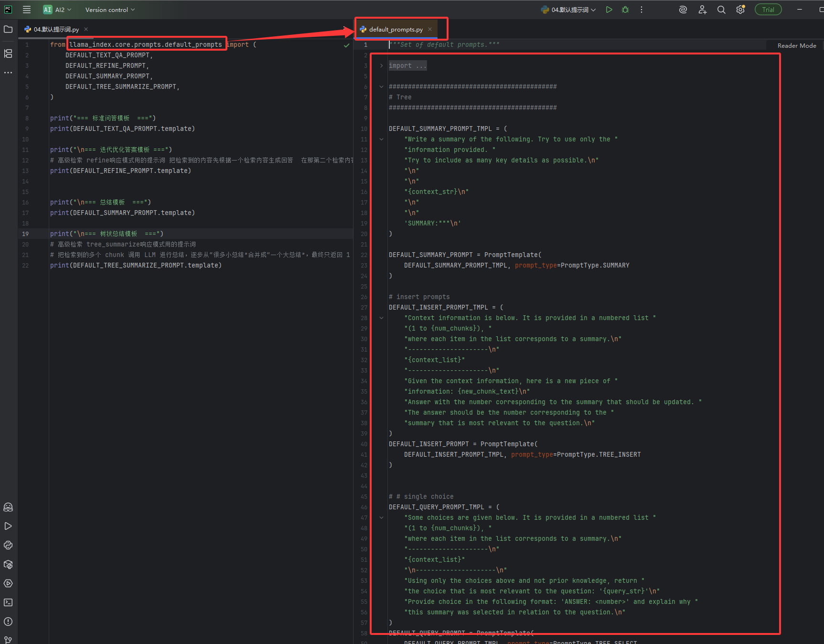Show more tool windows ellipsis

(8, 73)
